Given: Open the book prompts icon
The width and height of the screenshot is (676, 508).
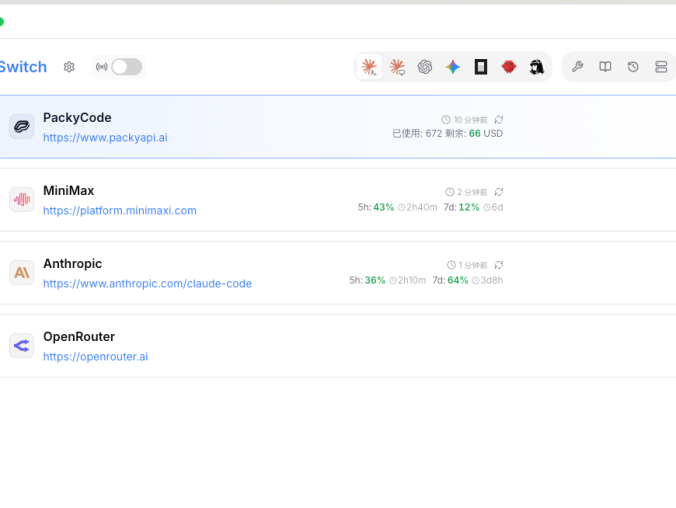Looking at the screenshot, I should click(605, 67).
